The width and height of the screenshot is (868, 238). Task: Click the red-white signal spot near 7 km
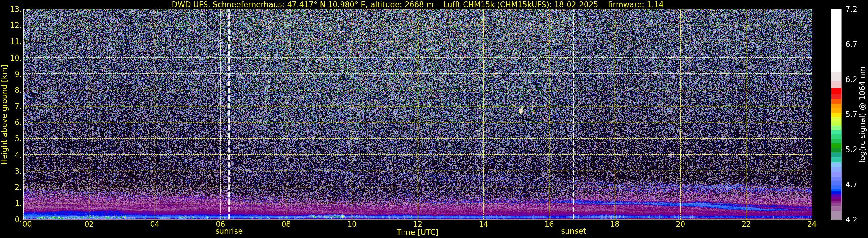(521, 110)
